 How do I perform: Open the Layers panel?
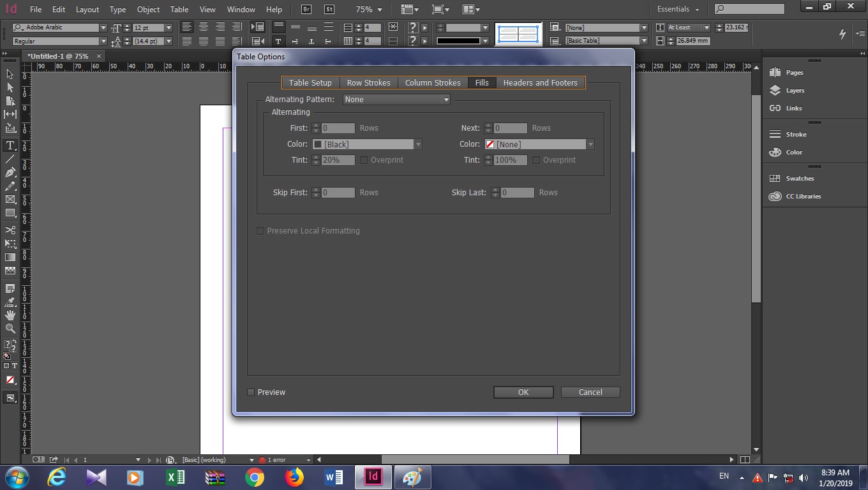787,91
